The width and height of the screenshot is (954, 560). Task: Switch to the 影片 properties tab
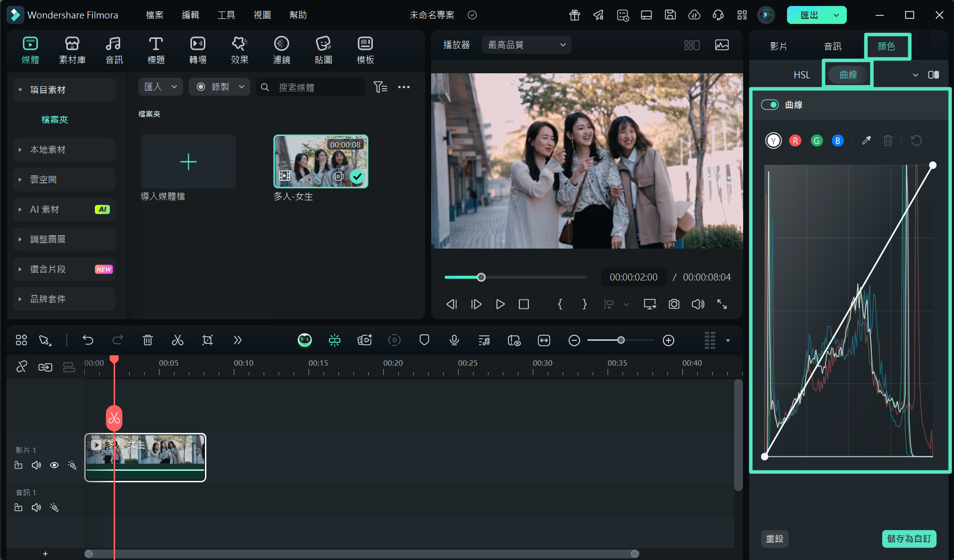click(779, 46)
